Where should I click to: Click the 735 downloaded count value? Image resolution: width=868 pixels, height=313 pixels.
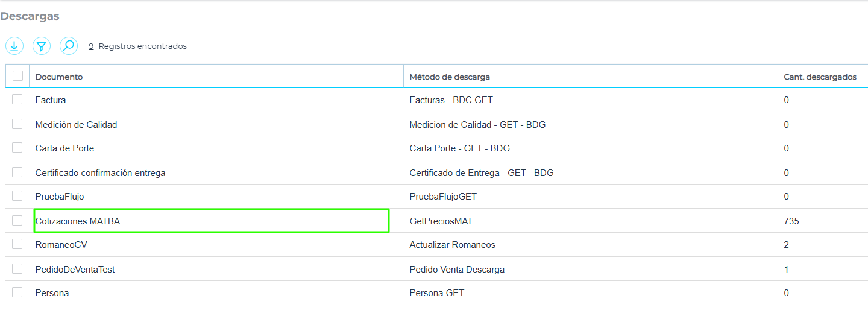coord(791,221)
